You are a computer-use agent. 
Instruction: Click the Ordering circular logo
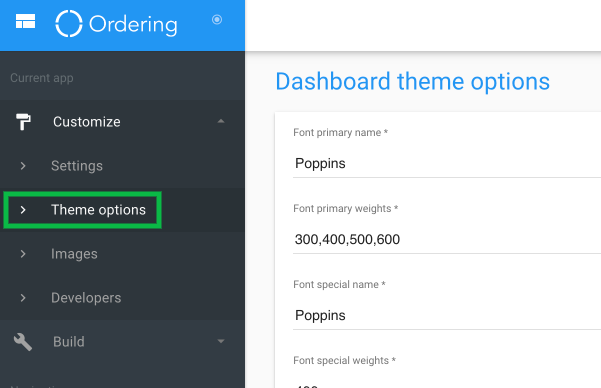[69, 24]
